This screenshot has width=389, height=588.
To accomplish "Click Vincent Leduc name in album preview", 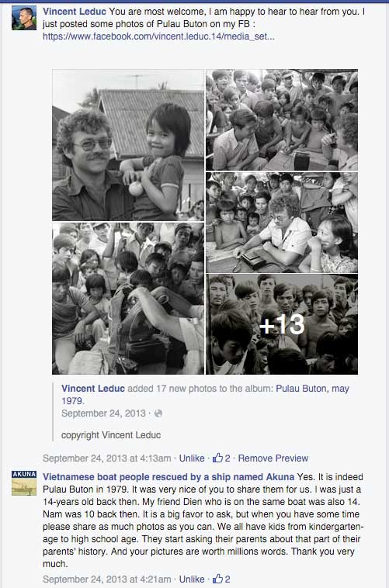I will point(92,389).
